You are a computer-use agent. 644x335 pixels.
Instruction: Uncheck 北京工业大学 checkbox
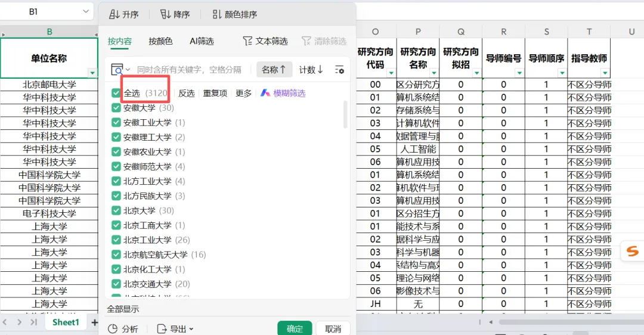click(x=116, y=240)
